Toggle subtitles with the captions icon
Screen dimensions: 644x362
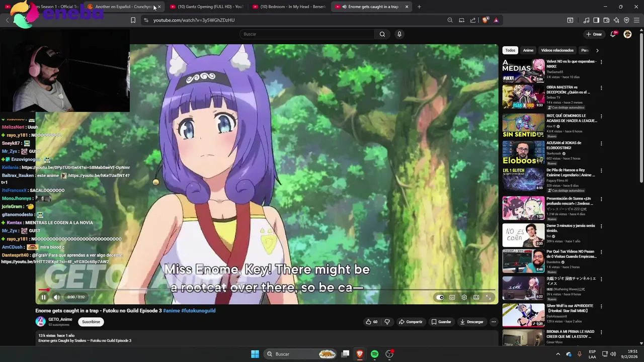452,297
